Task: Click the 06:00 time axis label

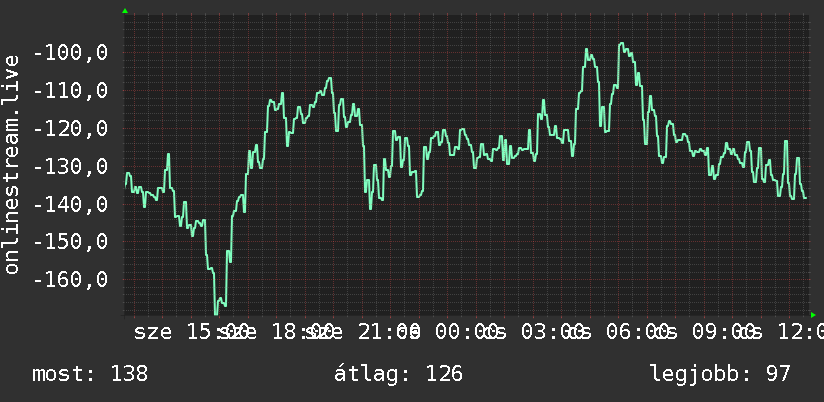Action: click(637, 332)
